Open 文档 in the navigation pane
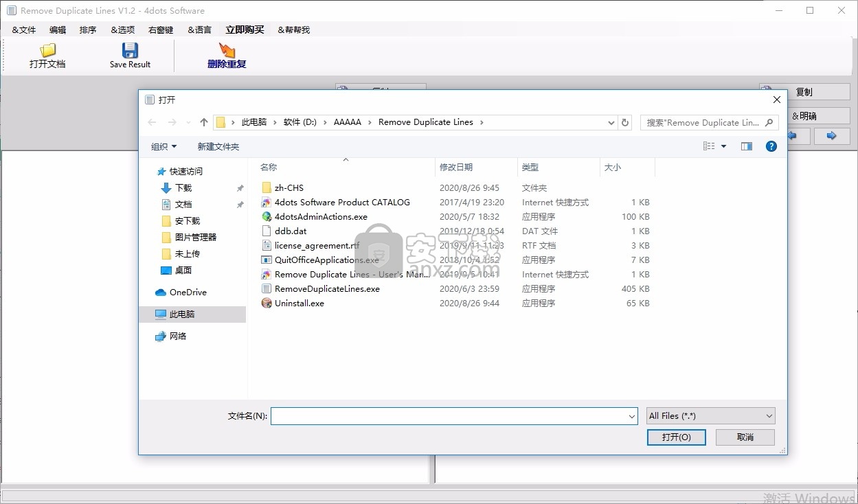Viewport: 858px width, 504px height. 183,204
